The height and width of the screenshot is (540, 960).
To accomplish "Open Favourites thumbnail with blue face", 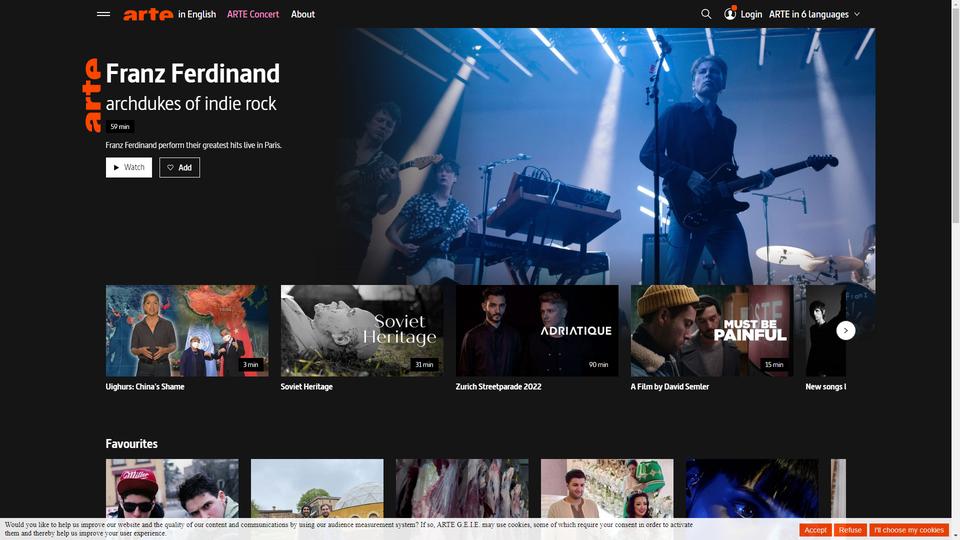I will pos(752,489).
